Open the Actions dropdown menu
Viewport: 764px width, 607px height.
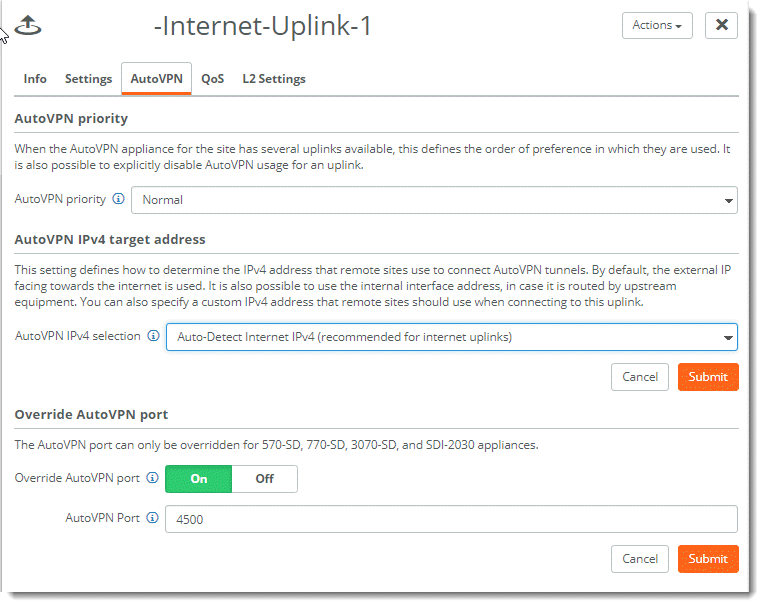click(657, 26)
